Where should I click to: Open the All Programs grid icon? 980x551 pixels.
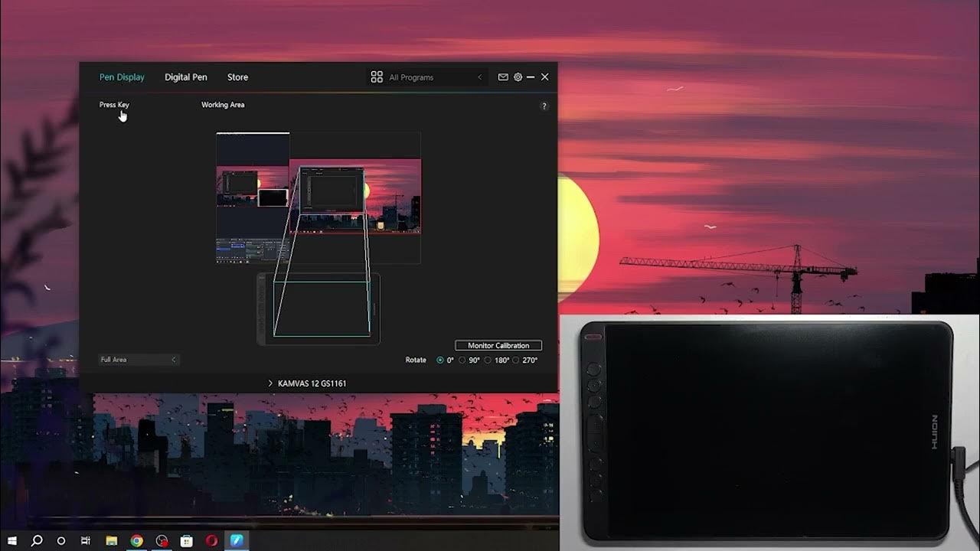(x=376, y=77)
